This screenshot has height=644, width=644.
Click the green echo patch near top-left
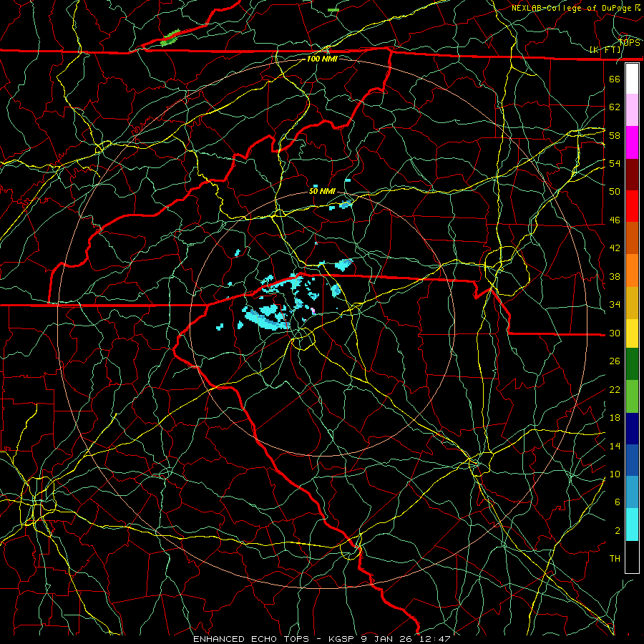pyautogui.click(x=170, y=37)
